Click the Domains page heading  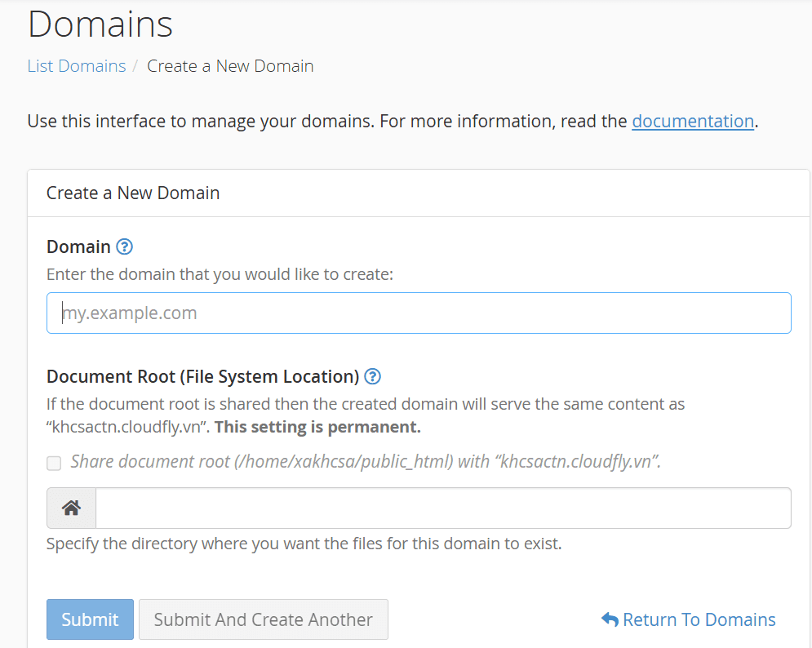tap(100, 24)
